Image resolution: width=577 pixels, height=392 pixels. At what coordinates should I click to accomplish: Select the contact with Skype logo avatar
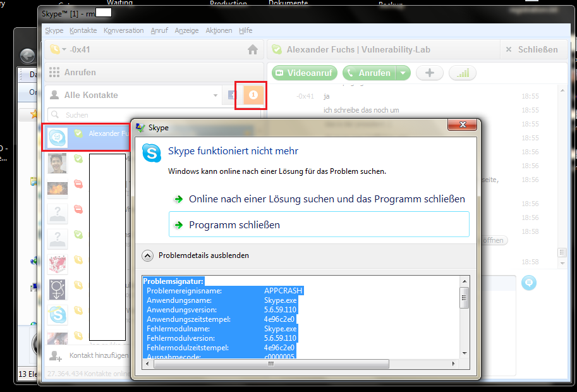click(58, 315)
